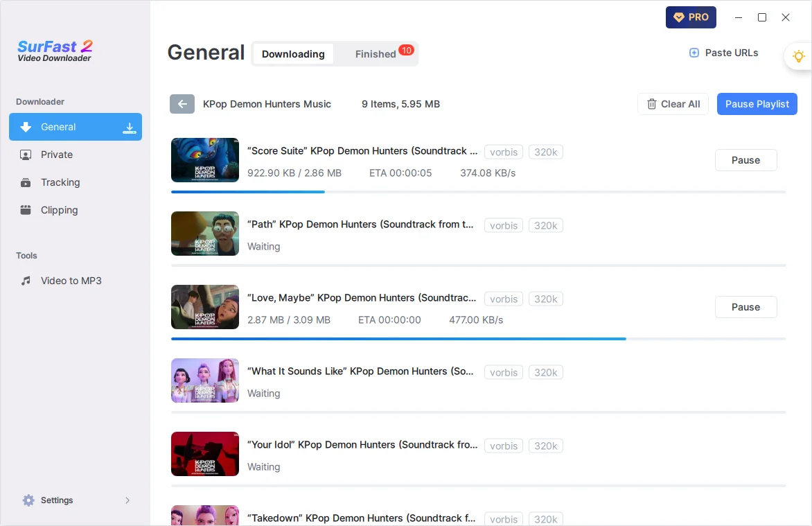Viewport: 812px width, 526px height.
Task: Click the "Path" track title
Action: click(360, 225)
